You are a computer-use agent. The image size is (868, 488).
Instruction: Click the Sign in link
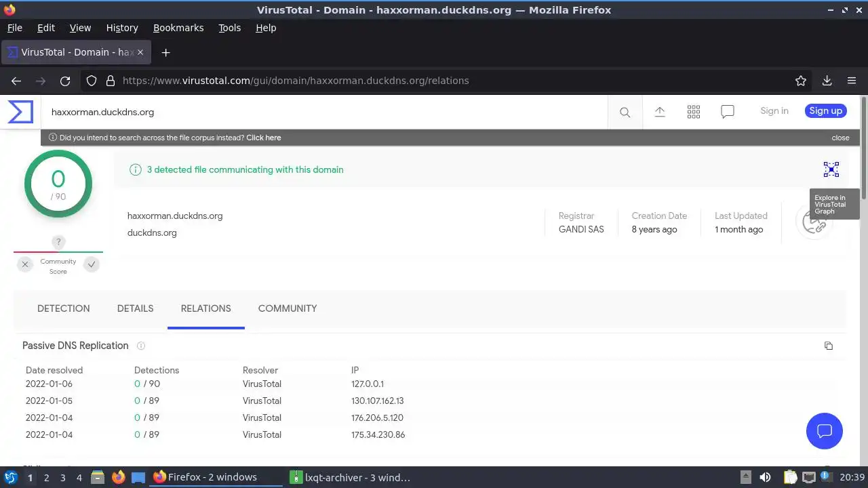(x=774, y=111)
